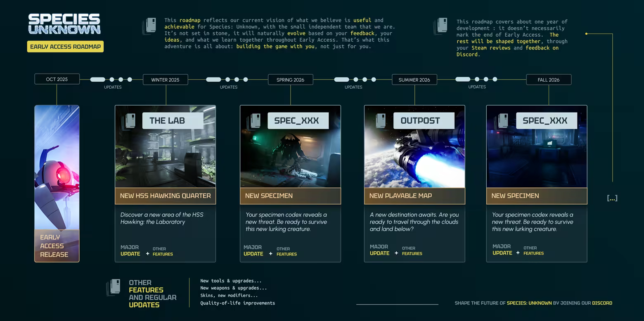644x321 pixels.
Task: Select the WINTER 2025 timeline marker
Action: (x=165, y=80)
